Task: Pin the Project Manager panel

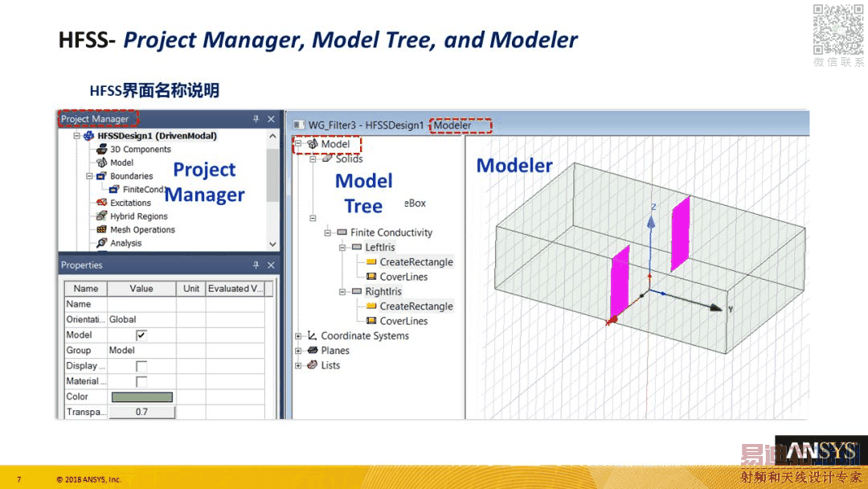Action: (256, 119)
